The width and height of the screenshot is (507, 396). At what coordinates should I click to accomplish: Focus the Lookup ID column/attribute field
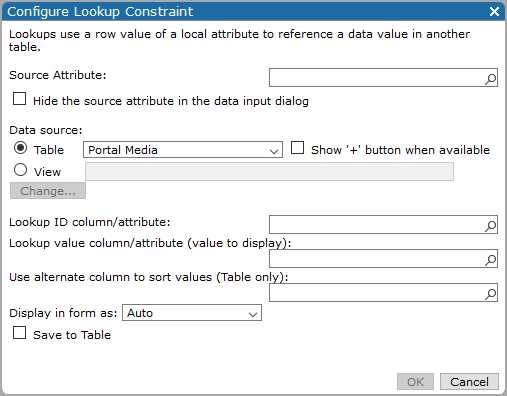click(x=383, y=224)
